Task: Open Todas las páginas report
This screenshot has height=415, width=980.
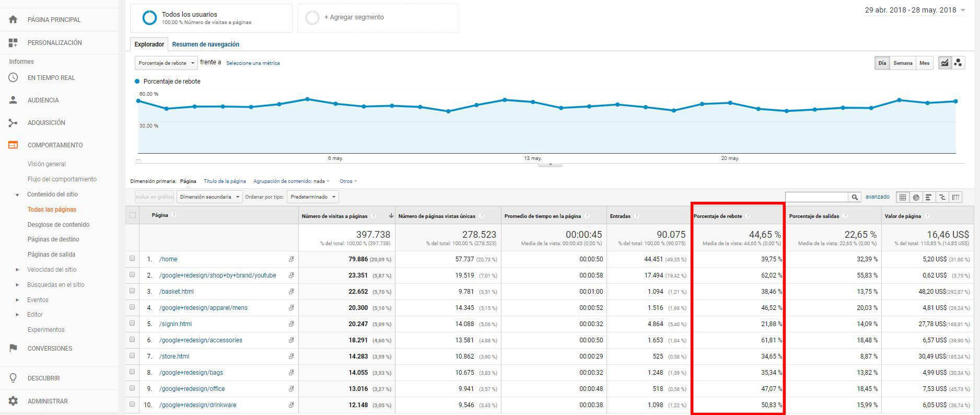Action: [52, 210]
